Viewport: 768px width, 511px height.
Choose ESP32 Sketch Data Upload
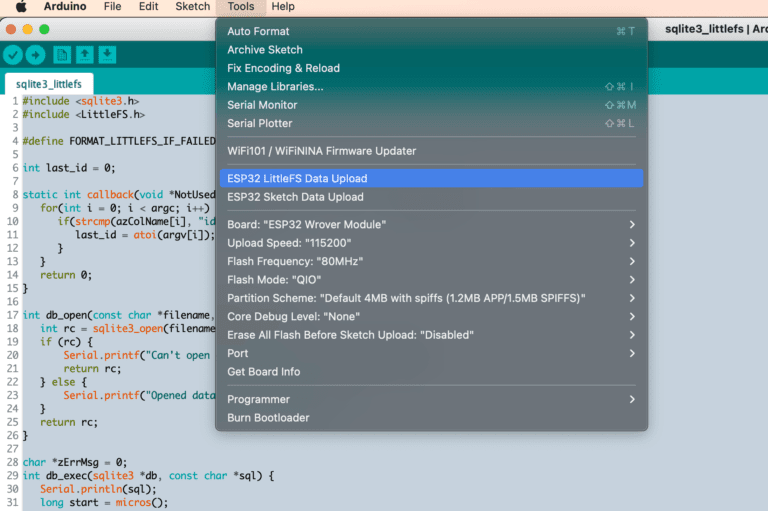point(295,197)
